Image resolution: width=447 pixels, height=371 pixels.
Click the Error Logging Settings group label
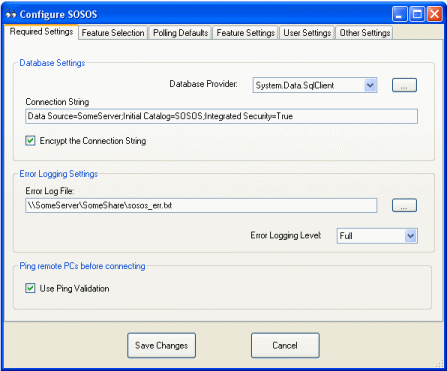pyautogui.click(x=58, y=174)
